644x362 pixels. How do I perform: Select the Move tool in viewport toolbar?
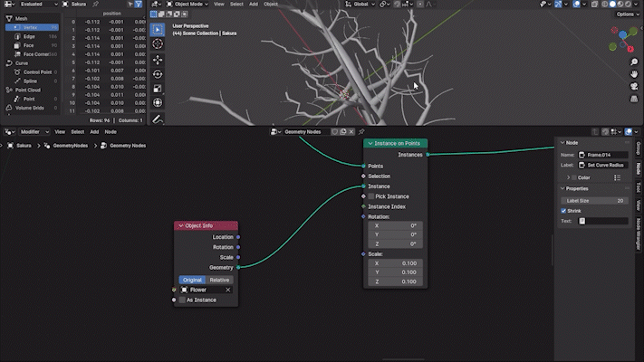pos(158,60)
